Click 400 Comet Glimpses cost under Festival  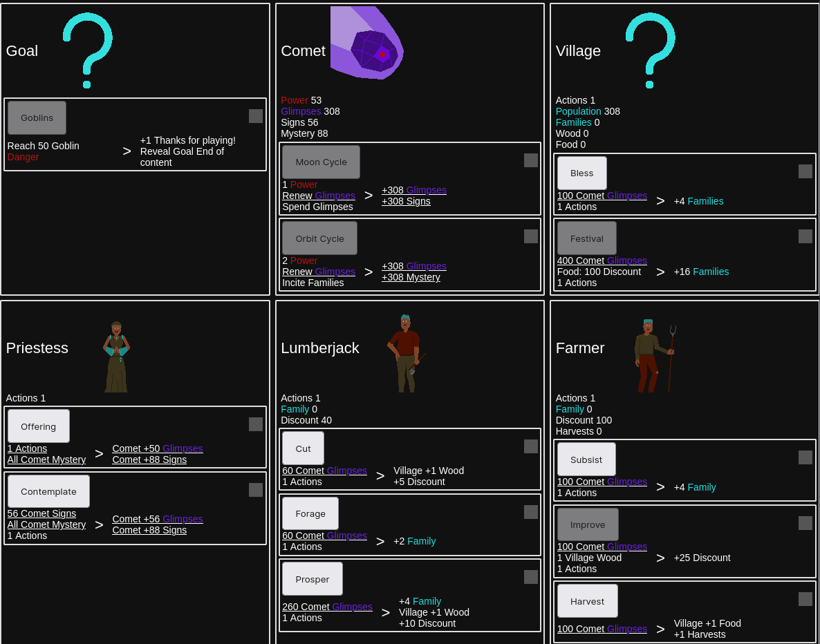602,261
